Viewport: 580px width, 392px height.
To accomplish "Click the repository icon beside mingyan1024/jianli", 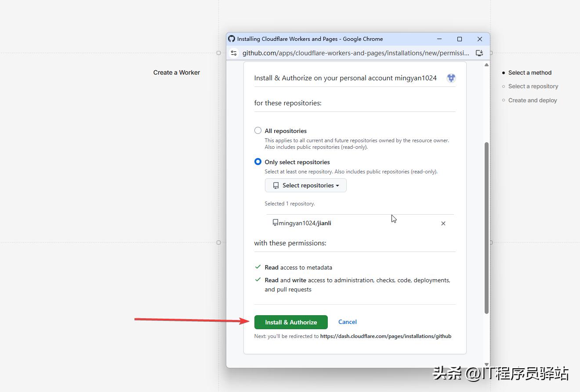I will (275, 223).
